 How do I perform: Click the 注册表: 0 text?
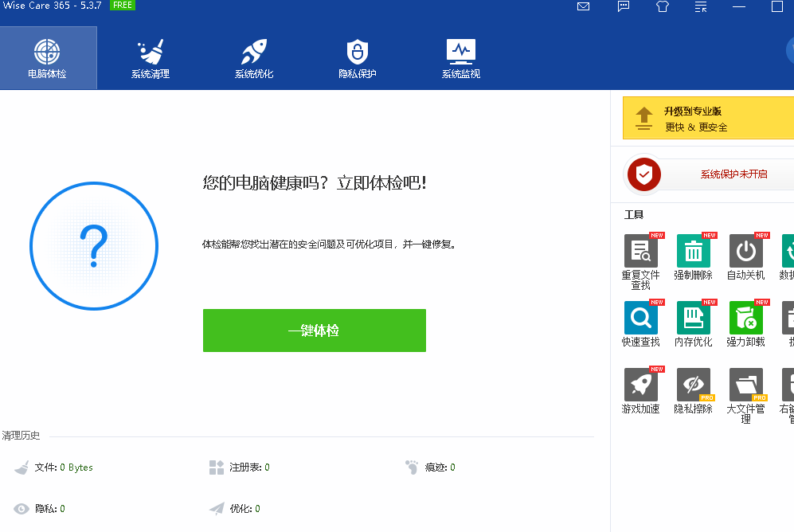pyautogui.click(x=249, y=467)
